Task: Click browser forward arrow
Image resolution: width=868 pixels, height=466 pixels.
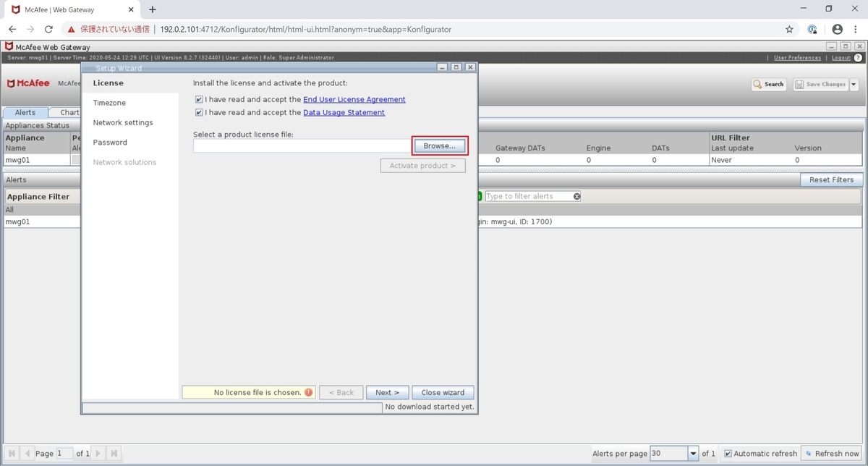Action: (30, 29)
